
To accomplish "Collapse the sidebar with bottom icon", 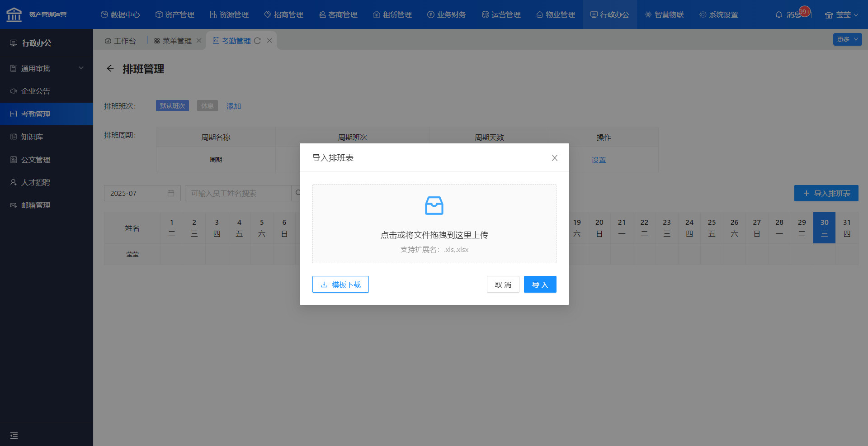I will (x=14, y=436).
